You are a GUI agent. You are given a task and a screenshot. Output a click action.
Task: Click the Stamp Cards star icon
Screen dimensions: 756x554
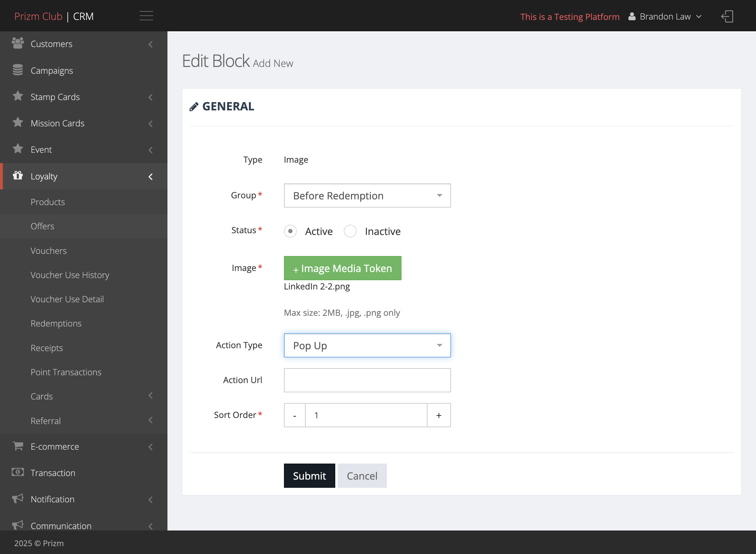pyautogui.click(x=18, y=96)
